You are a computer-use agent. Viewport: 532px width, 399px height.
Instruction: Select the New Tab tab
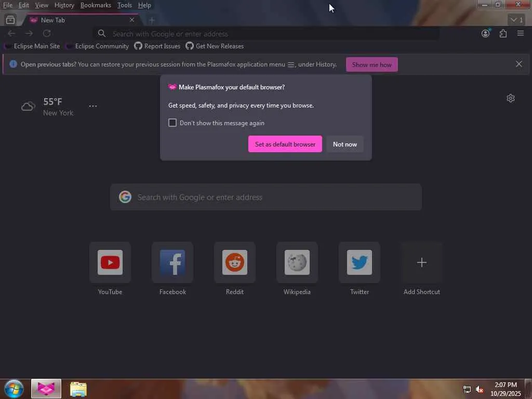point(82,20)
